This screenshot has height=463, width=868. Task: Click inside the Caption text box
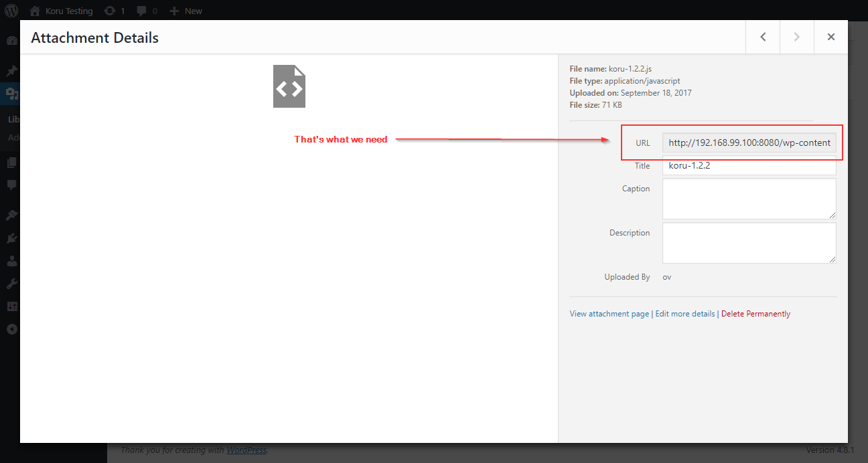pyautogui.click(x=749, y=199)
